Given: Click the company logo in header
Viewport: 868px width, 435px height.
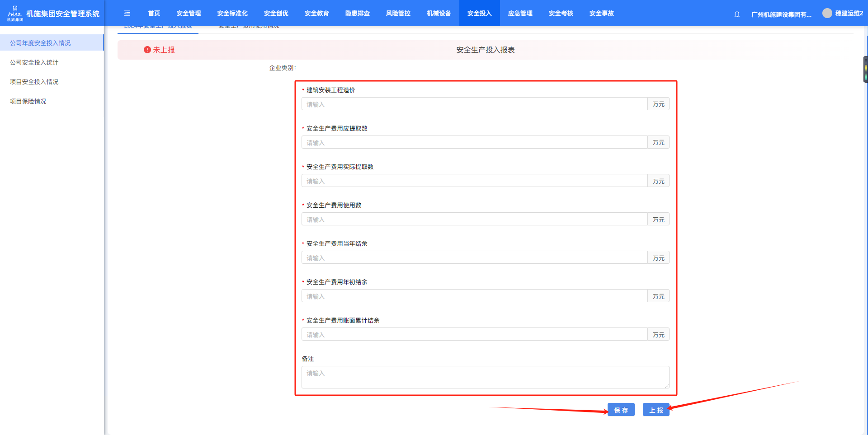Looking at the screenshot, I should (15, 14).
